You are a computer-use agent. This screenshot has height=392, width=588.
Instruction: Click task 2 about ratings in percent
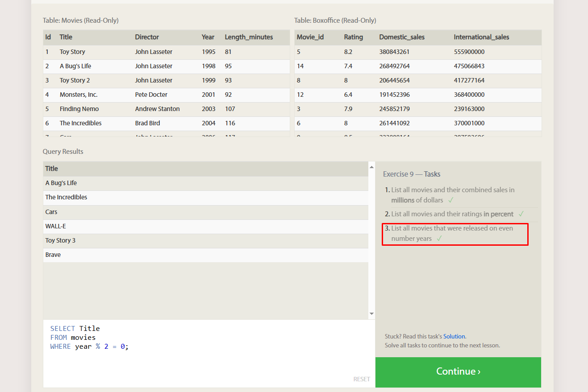(x=452, y=214)
